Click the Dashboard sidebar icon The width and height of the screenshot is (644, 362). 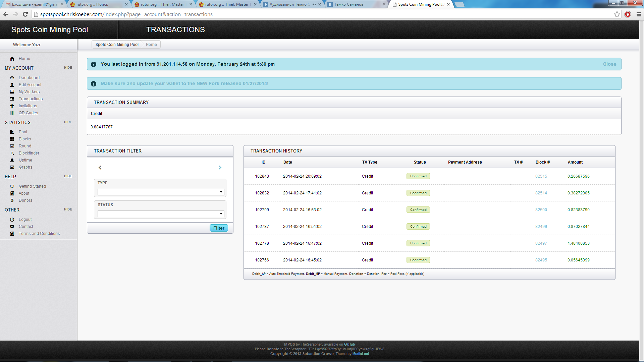pyautogui.click(x=12, y=78)
